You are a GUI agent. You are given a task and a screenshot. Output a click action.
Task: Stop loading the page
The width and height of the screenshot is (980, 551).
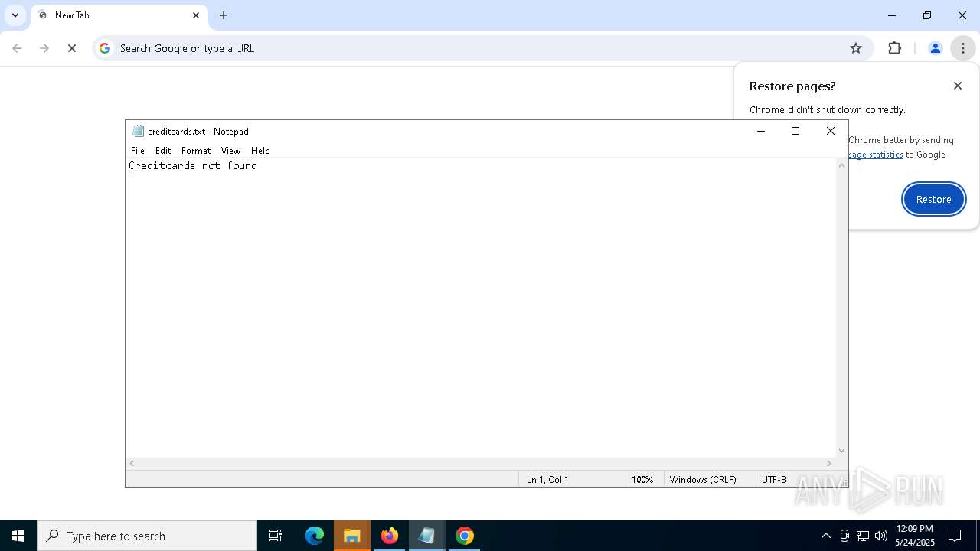coord(72,48)
